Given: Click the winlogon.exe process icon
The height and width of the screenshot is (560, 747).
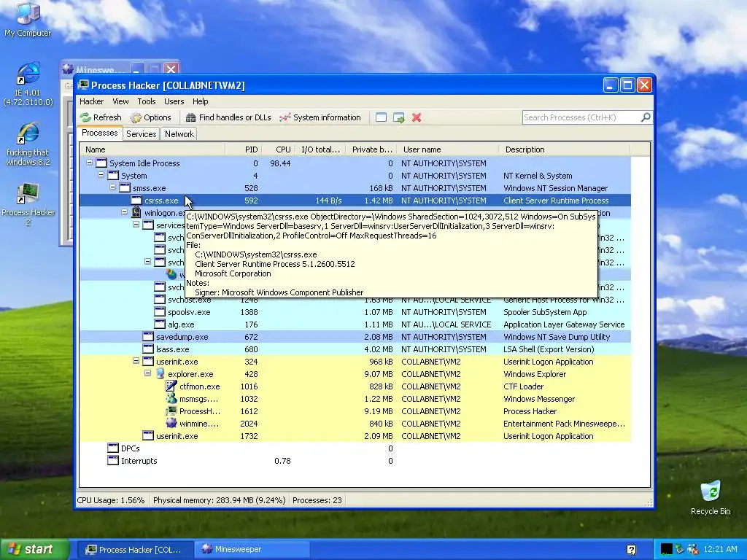Looking at the screenshot, I should tap(136, 212).
